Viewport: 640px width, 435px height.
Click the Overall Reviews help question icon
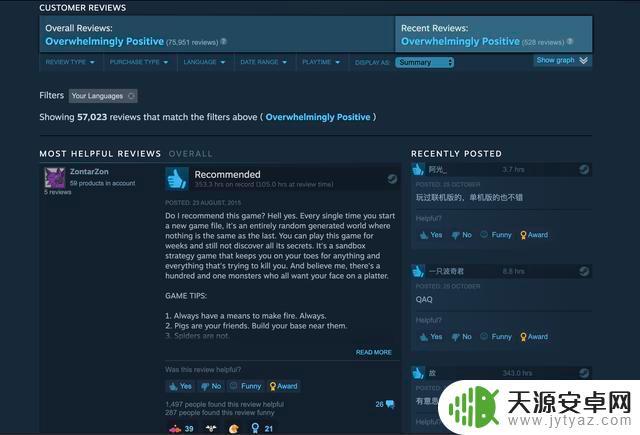(224, 42)
